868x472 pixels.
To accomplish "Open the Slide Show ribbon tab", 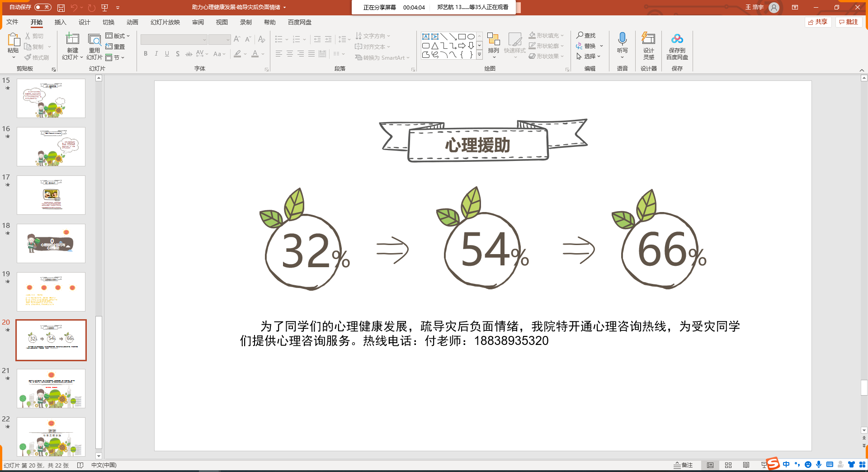I will [165, 22].
